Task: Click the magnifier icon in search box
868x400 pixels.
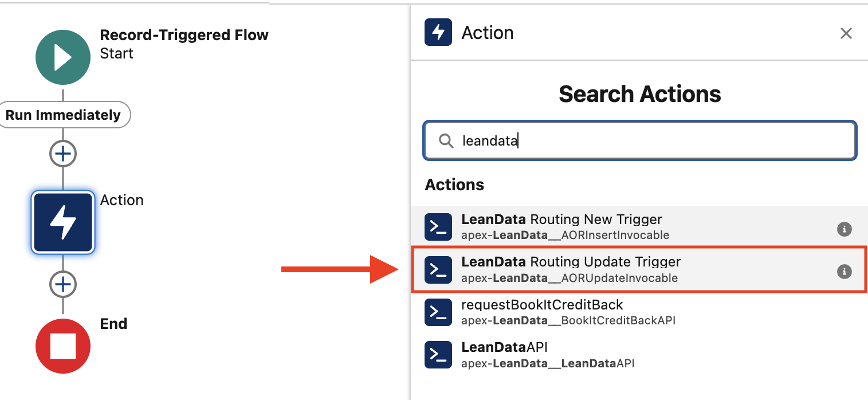Action: pos(446,140)
